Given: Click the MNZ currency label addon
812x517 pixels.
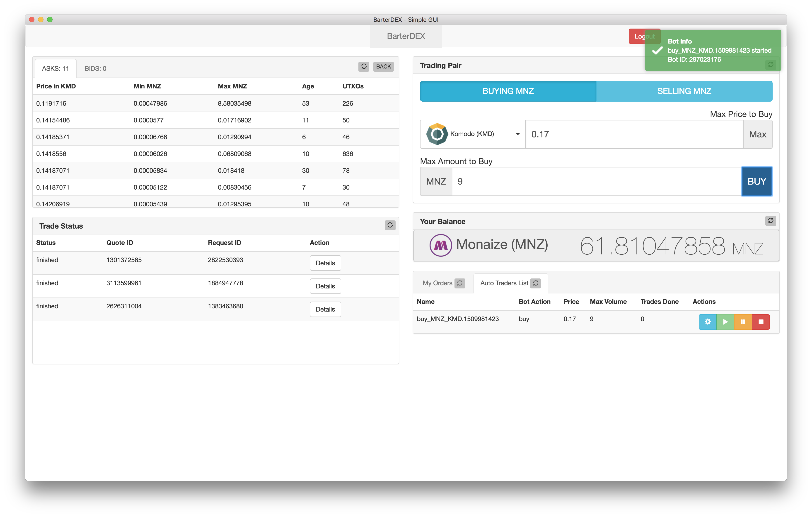Looking at the screenshot, I should [436, 181].
